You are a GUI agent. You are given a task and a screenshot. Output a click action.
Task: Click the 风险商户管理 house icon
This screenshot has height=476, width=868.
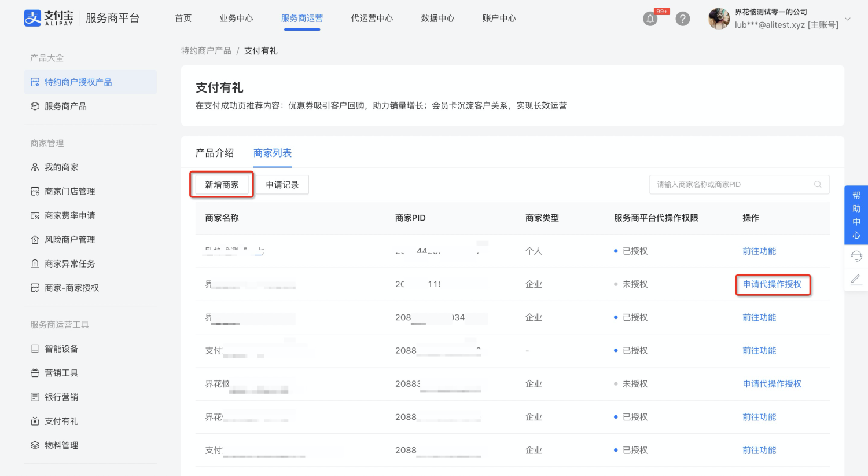click(x=35, y=240)
